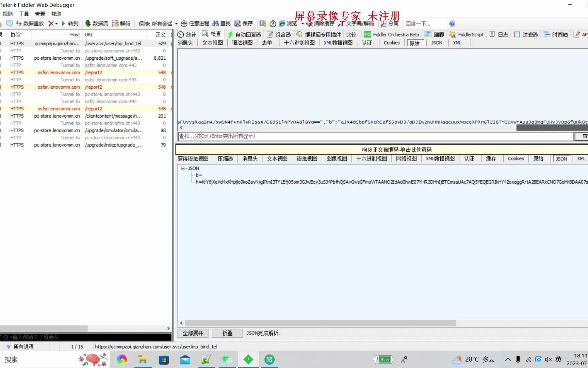588x368 pixels.
Task: Open the 保持: 所有会话 dropdown
Action: point(158,24)
